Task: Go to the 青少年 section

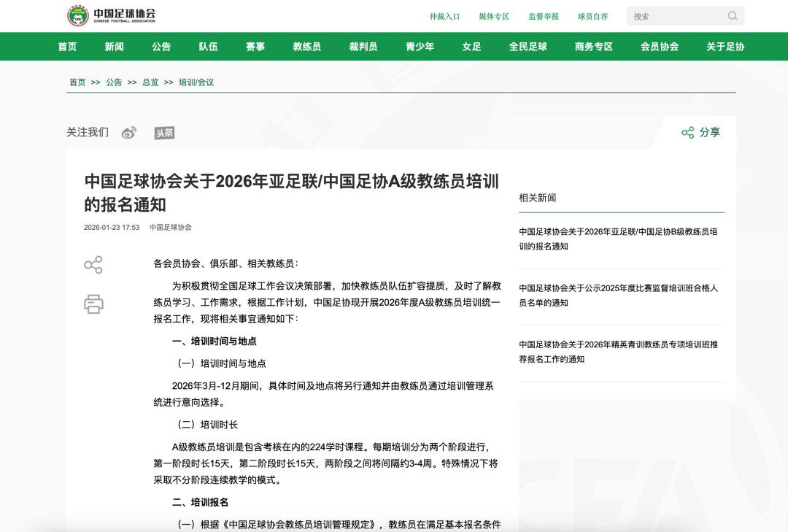Action: click(420, 47)
